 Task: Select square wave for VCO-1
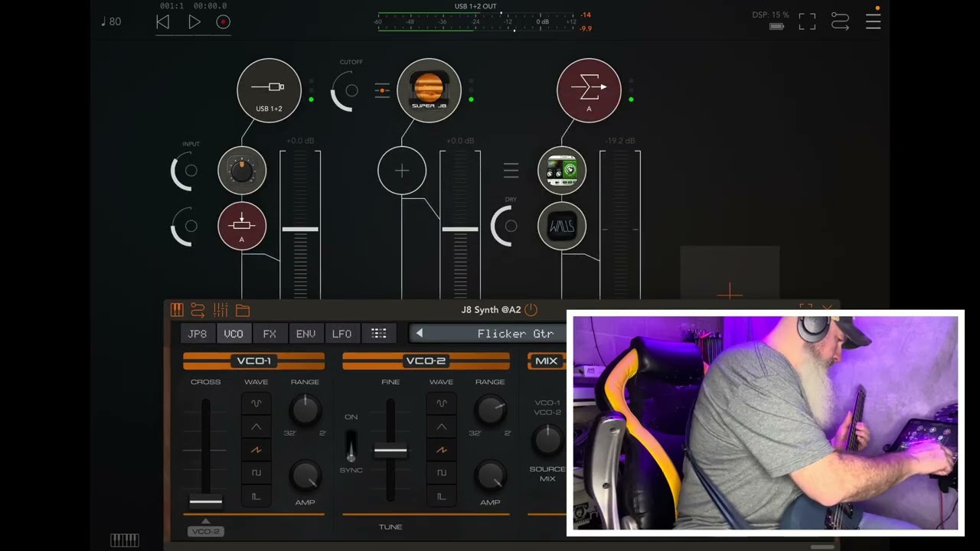(256, 473)
